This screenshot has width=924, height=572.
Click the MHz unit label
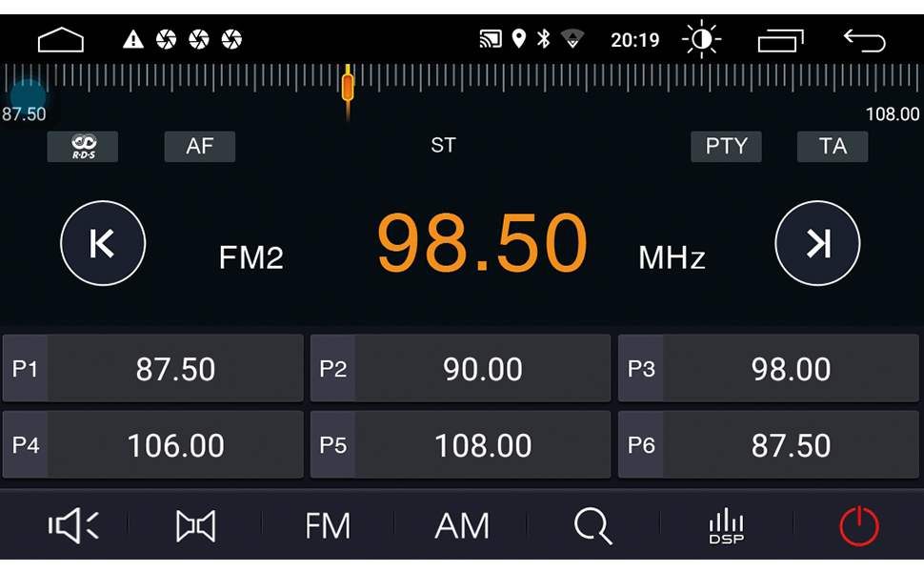[672, 257]
